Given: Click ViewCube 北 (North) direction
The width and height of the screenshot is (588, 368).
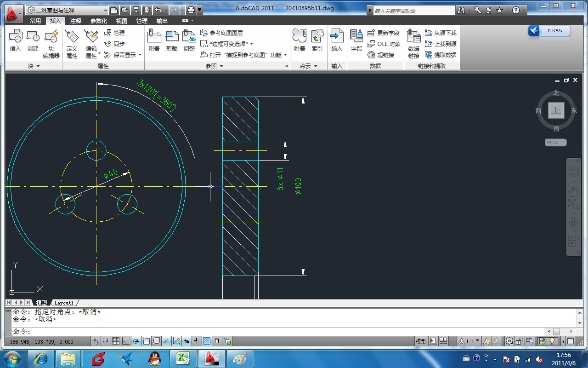Looking at the screenshot, I should (x=556, y=93).
